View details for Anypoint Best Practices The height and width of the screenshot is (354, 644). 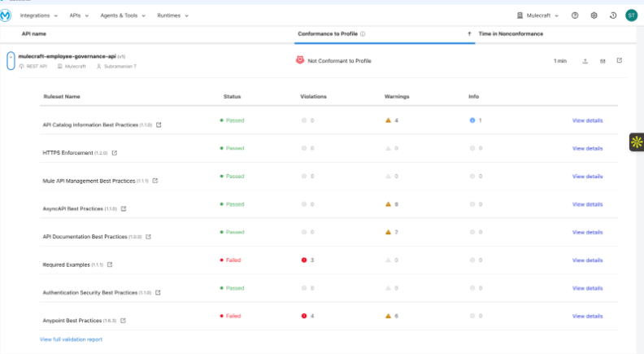pos(587,316)
